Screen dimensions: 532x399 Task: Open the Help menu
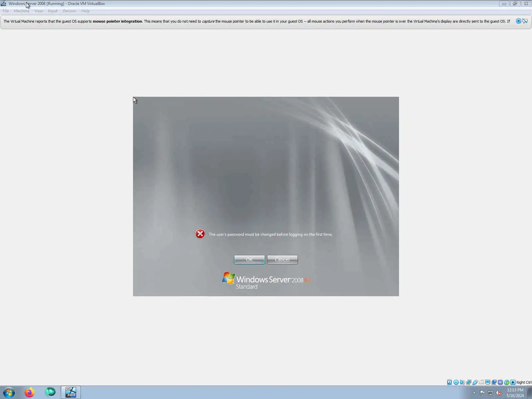coord(85,11)
